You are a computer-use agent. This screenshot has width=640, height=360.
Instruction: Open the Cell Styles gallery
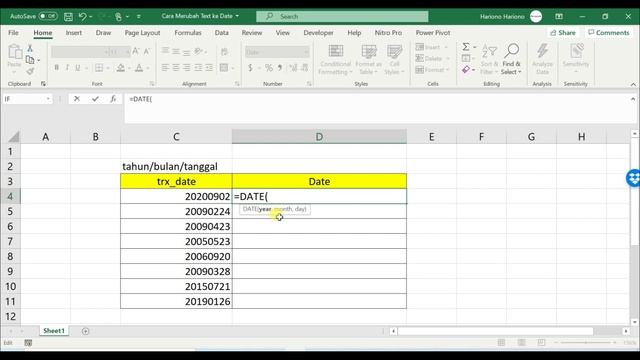tap(394, 60)
